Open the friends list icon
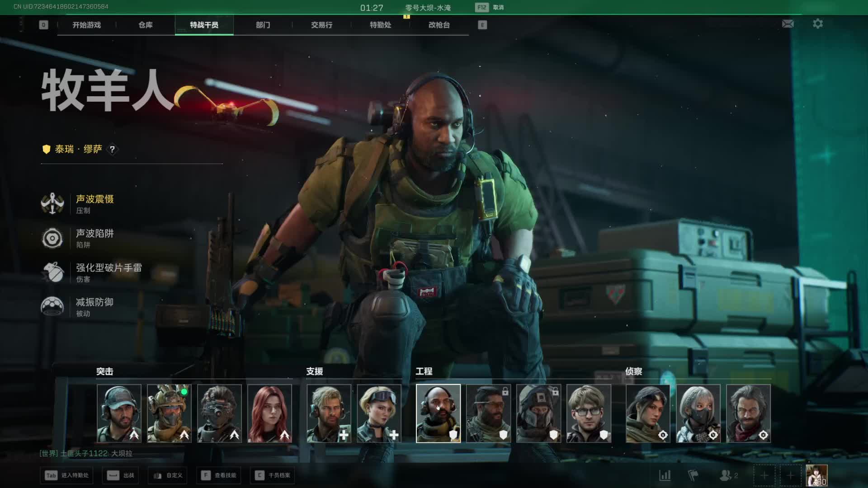The height and width of the screenshot is (488, 868). 726,475
